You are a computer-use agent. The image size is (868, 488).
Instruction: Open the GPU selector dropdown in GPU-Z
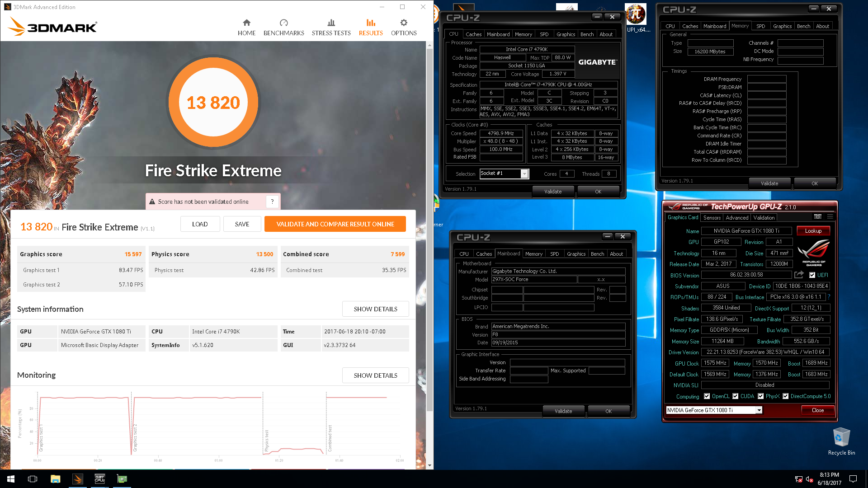coord(759,410)
